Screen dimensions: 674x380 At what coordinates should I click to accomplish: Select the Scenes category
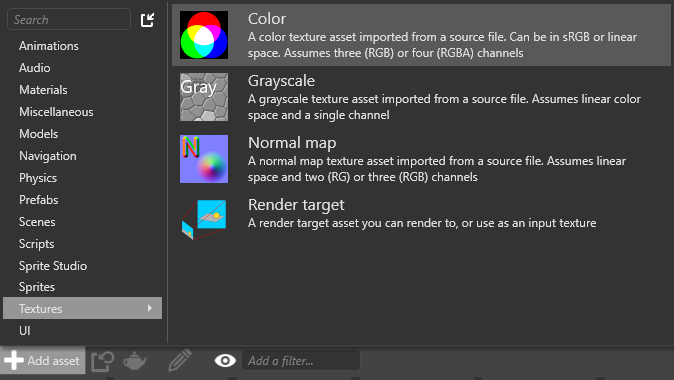(37, 222)
